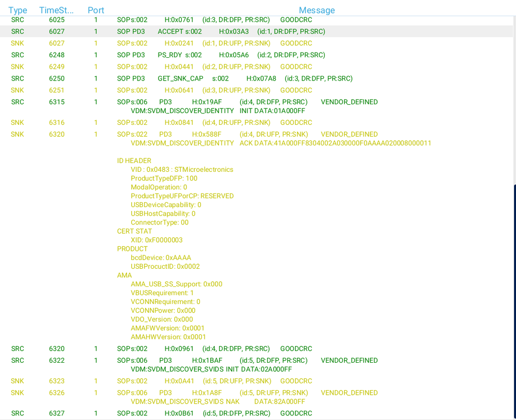Click the Message column header
This screenshot has height=420, width=516.
click(317, 10)
